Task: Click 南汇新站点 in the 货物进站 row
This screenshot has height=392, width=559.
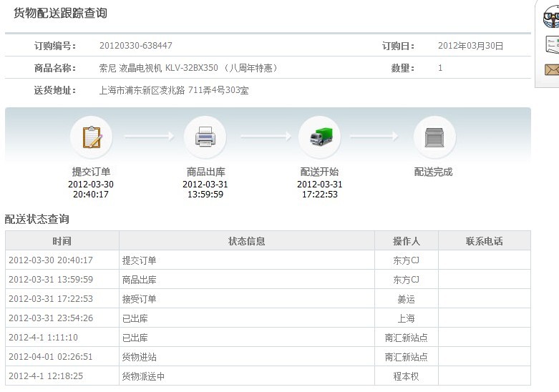Action: point(406,357)
